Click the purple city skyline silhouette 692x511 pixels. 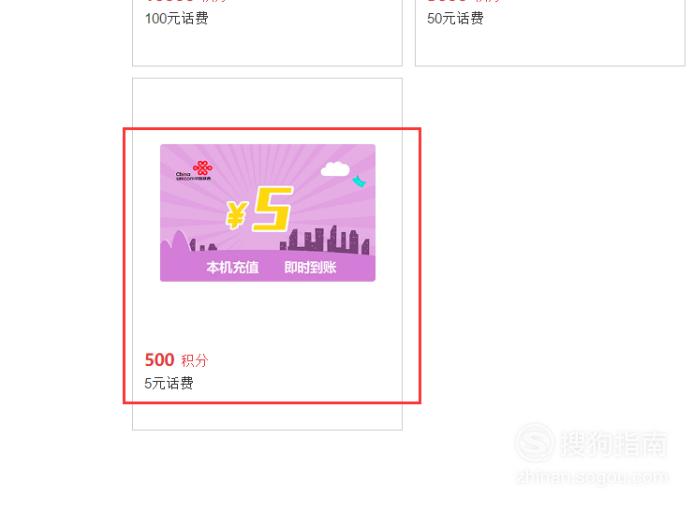click(325, 240)
